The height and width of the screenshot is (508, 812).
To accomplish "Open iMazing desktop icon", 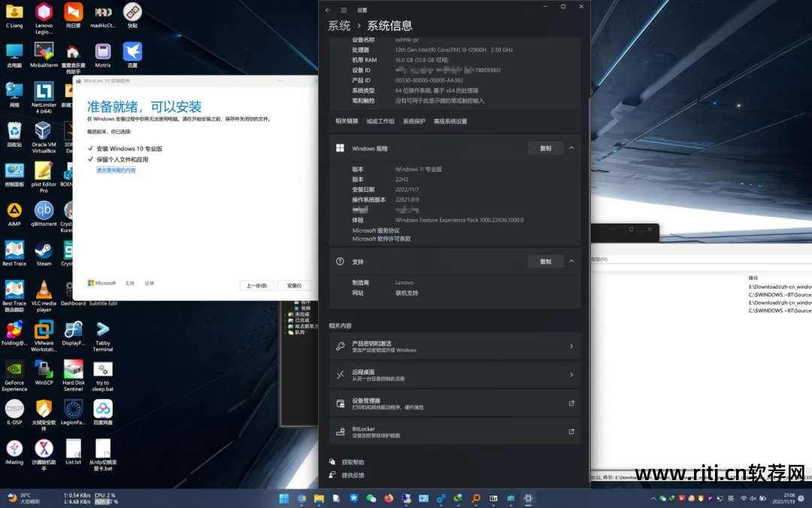I will 14,452.
